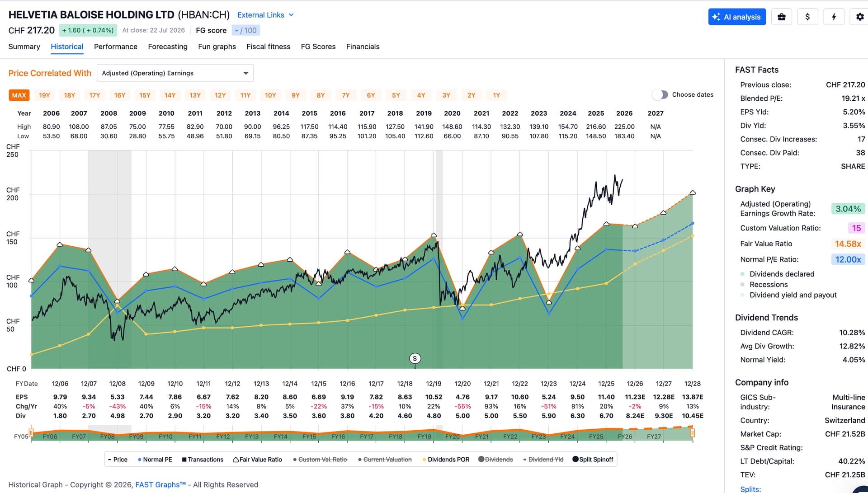Click the left timeline range slider handle

tap(31, 433)
